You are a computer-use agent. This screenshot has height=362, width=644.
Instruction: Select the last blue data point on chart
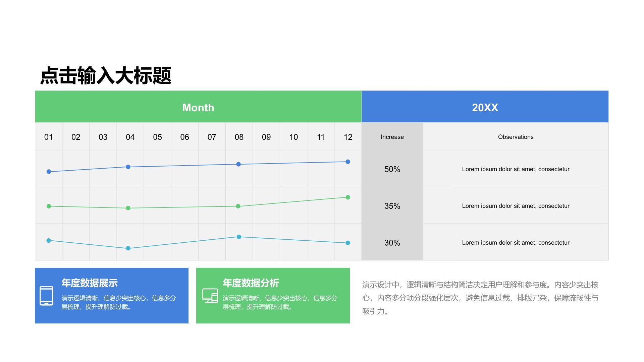pos(347,162)
